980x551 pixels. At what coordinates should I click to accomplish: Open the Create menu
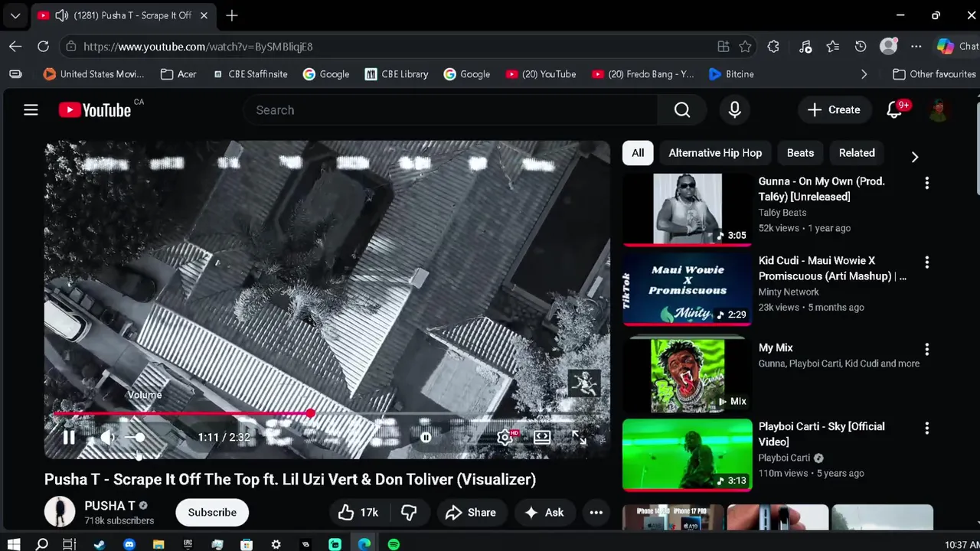tap(834, 110)
